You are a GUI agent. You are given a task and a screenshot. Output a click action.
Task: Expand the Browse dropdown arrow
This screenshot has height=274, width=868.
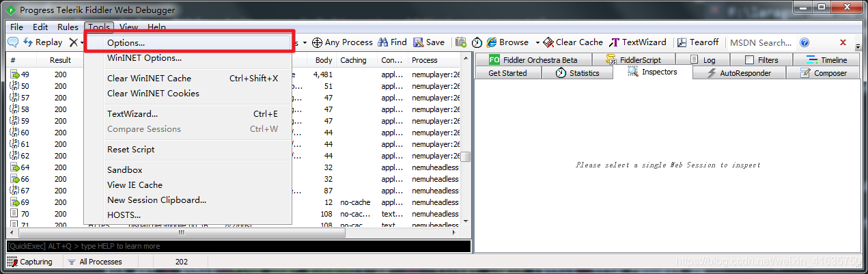point(537,42)
